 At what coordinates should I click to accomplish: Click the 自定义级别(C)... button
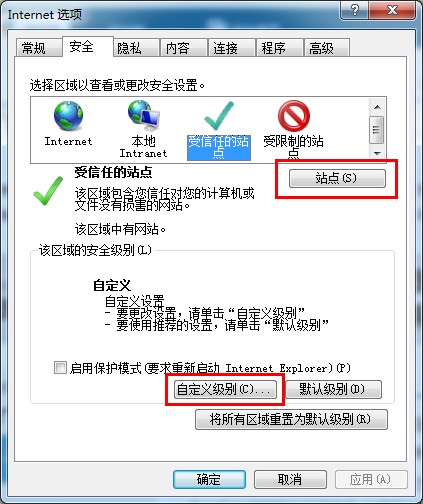[x=225, y=389]
